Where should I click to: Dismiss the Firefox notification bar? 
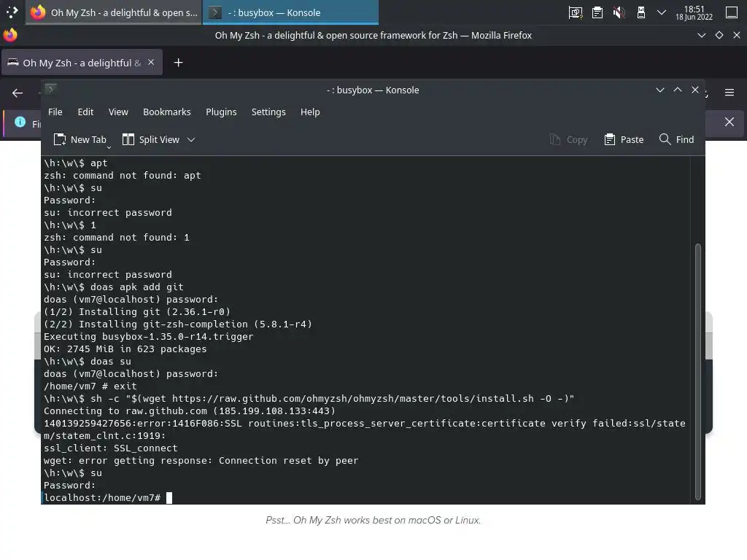729,122
